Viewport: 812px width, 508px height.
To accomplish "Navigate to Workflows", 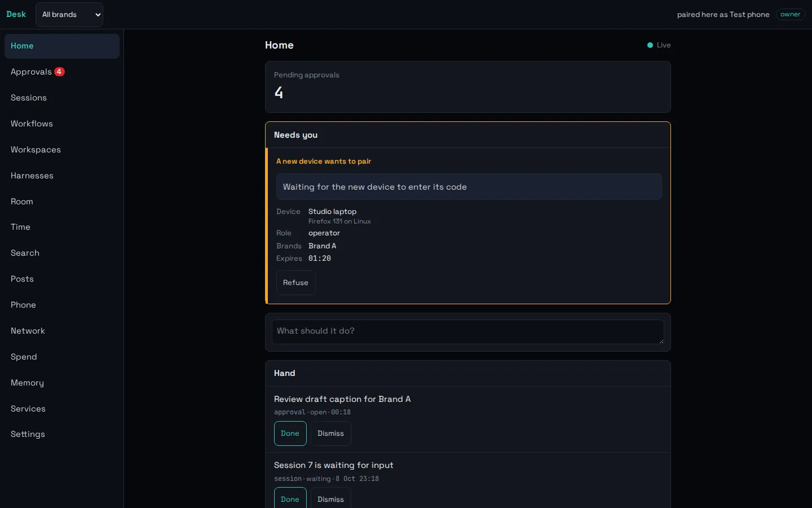I will (62, 124).
